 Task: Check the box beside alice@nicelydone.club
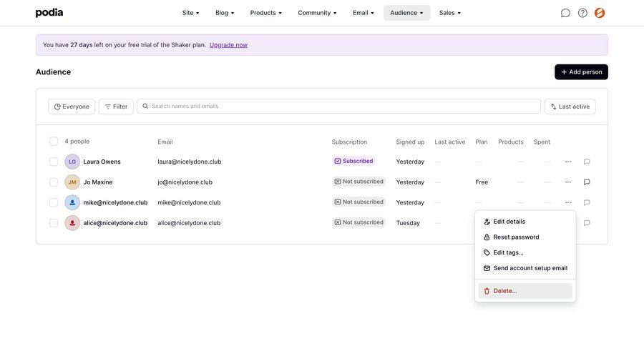click(x=54, y=223)
